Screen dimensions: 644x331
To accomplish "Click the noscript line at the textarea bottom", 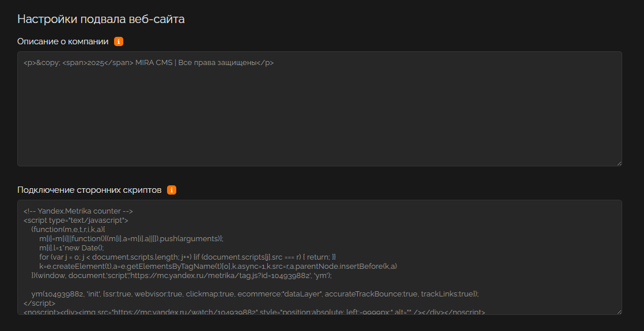I will click(253, 312).
